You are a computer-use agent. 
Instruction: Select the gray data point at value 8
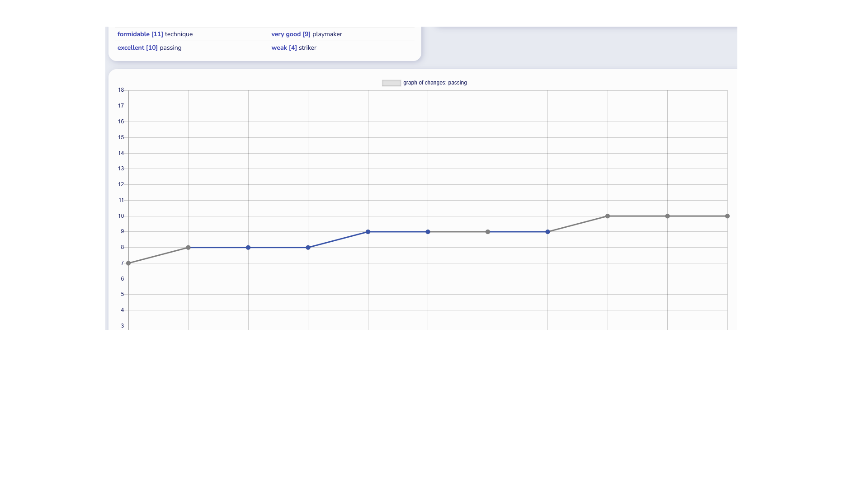click(189, 248)
